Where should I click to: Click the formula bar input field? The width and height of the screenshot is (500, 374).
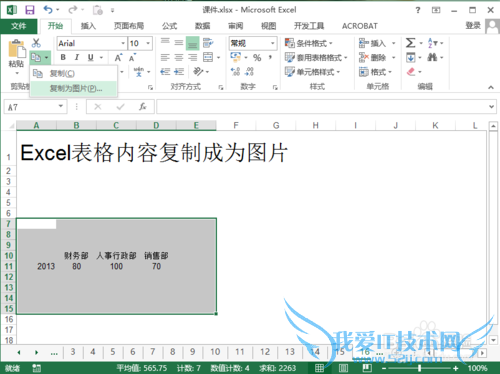321,107
